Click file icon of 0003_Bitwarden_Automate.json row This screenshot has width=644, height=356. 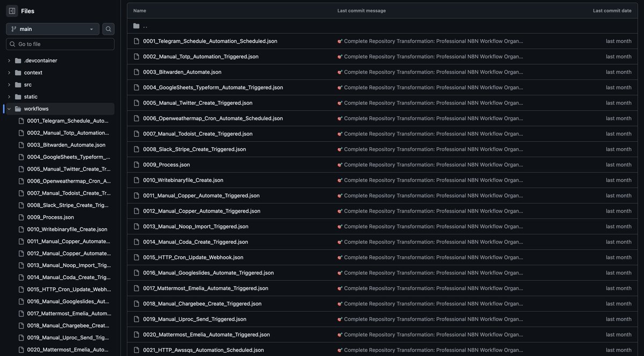click(x=136, y=72)
